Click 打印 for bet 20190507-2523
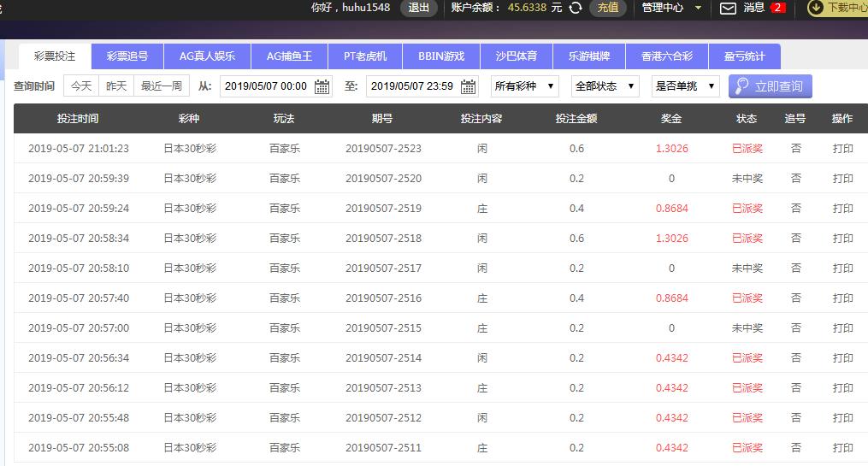 click(842, 149)
